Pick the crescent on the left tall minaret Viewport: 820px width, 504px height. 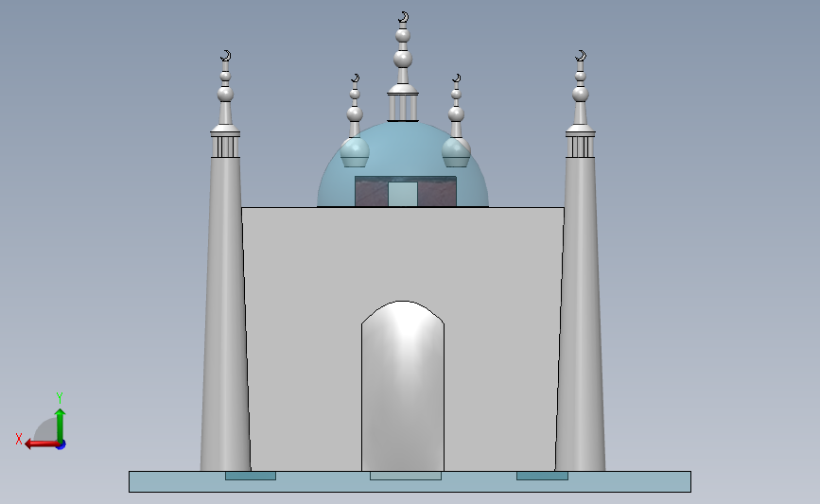226,56
